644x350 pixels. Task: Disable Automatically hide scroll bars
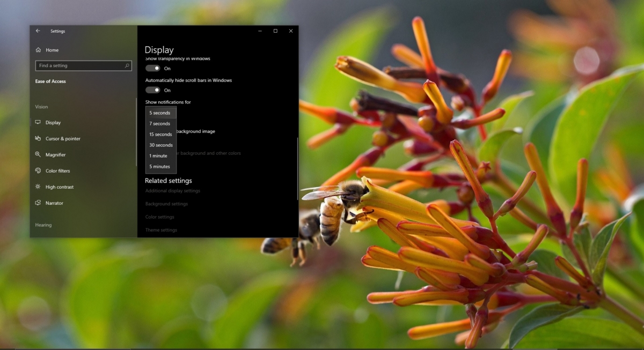point(152,90)
